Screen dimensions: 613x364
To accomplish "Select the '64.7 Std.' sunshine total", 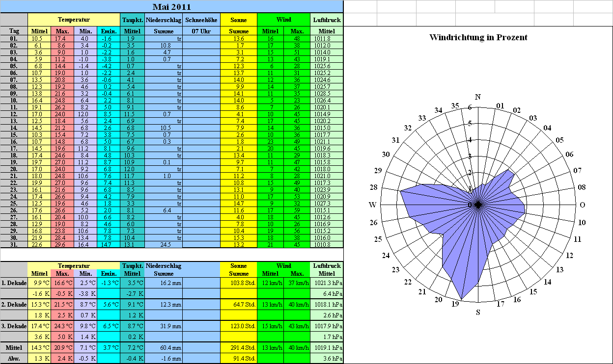I will click(x=239, y=304).
